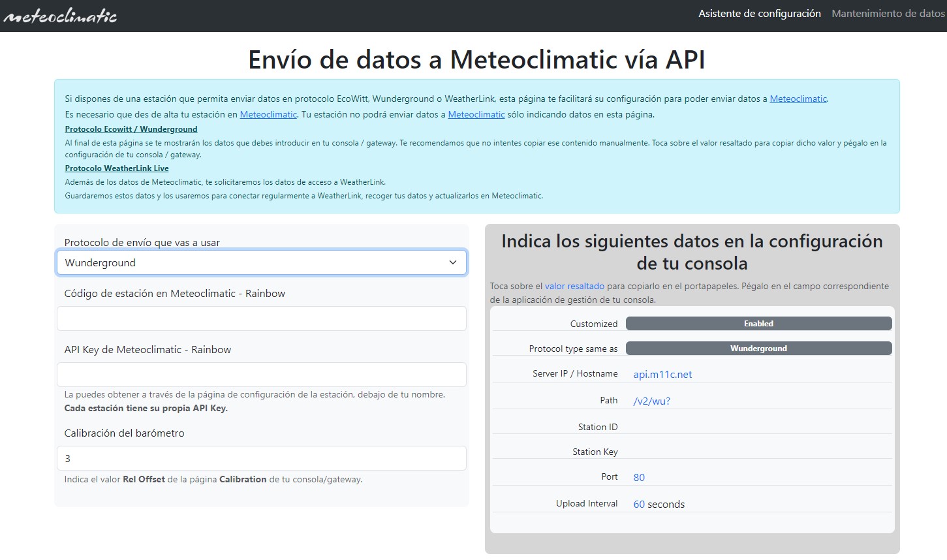This screenshot has height=560, width=947.
Task: Click the Wunderground protocol type badge
Action: pyautogui.click(x=758, y=349)
